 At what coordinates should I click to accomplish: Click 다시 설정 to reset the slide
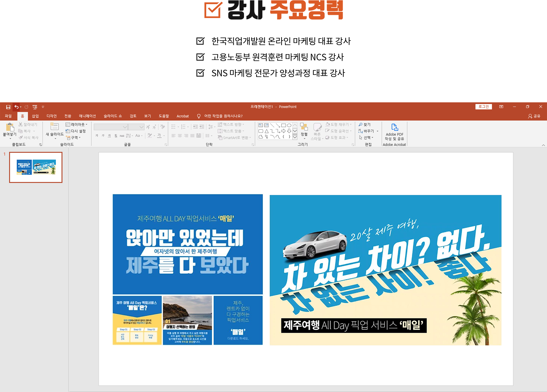coord(76,131)
